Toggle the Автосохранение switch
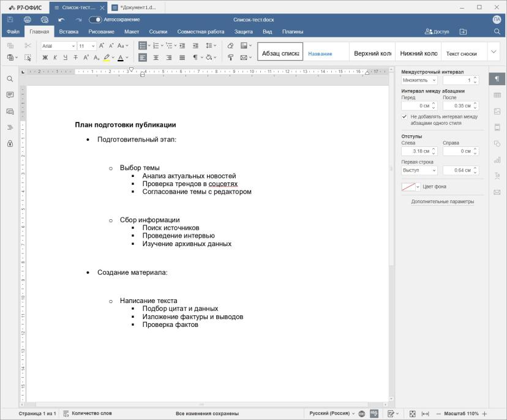The width and height of the screenshot is (507, 420). tap(95, 20)
